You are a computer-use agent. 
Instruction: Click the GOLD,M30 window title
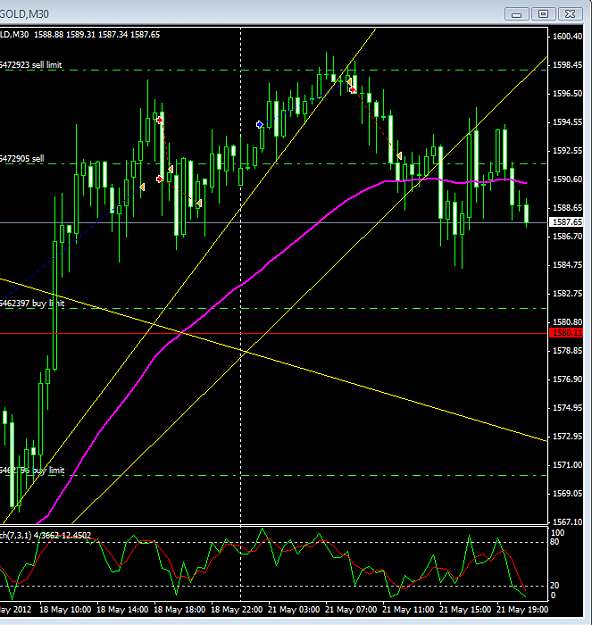(x=24, y=14)
